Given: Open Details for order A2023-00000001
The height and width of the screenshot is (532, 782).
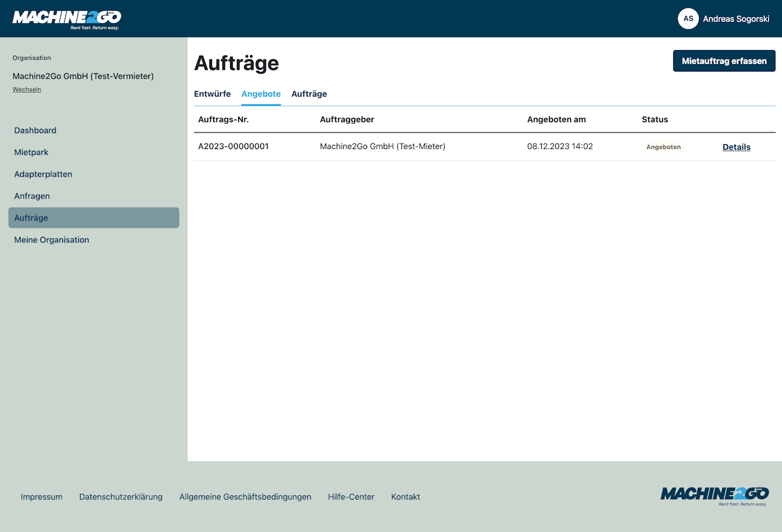Looking at the screenshot, I should tap(736, 147).
